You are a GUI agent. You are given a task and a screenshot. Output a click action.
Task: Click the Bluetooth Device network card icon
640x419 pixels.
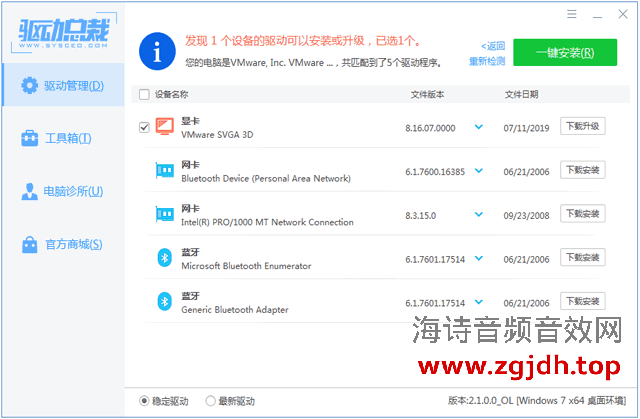pos(164,171)
